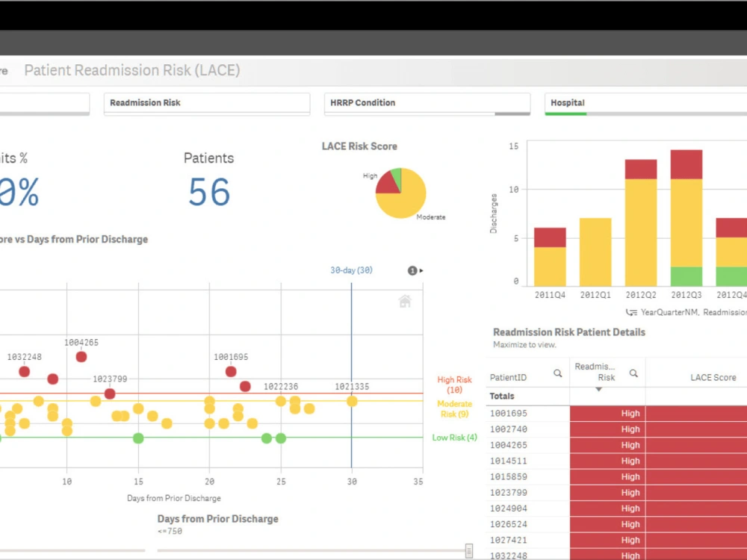This screenshot has width=747, height=560.
Task: Click the 30-day (30) reference line label
Action: [352, 270]
